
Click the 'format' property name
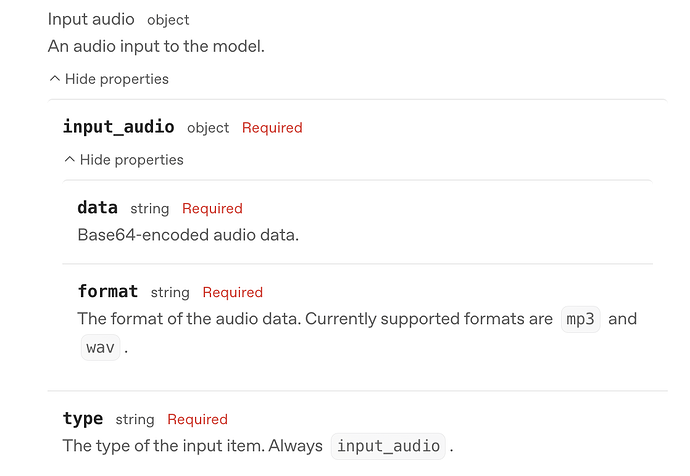coord(107,292)
